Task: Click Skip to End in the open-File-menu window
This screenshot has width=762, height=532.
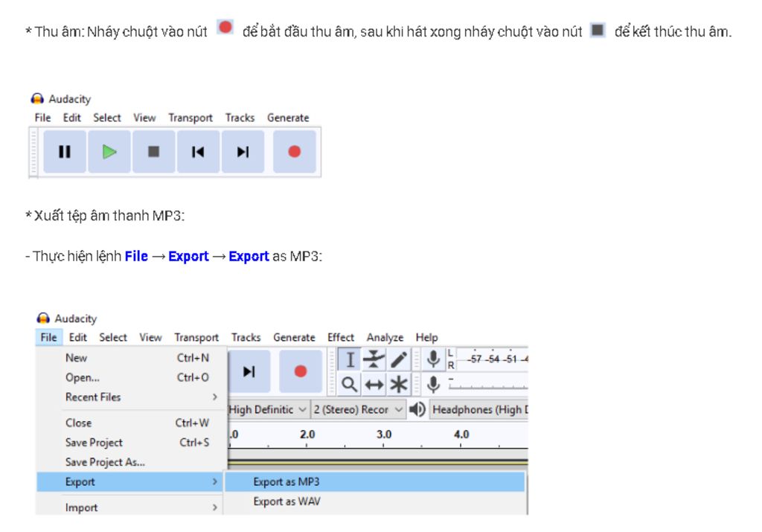Action: click(249, 371)
